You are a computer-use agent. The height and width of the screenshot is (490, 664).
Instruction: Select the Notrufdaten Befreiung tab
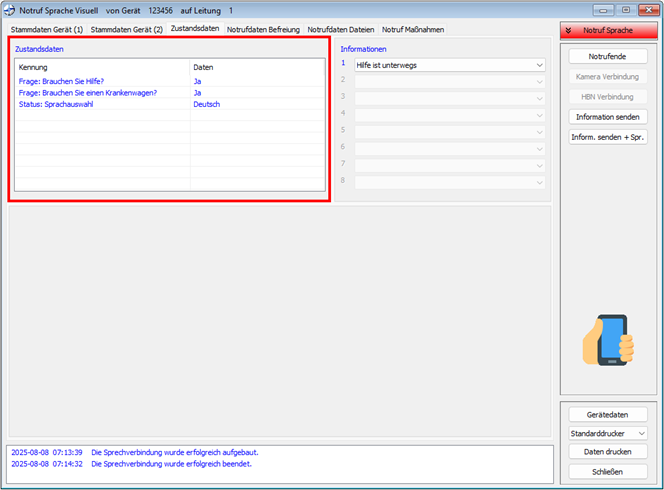point(263,29)
